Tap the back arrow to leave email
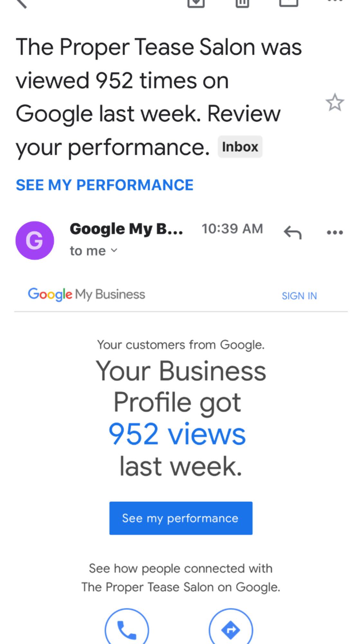Viewport: 362px width, 644px height. (x=21, y=3)
